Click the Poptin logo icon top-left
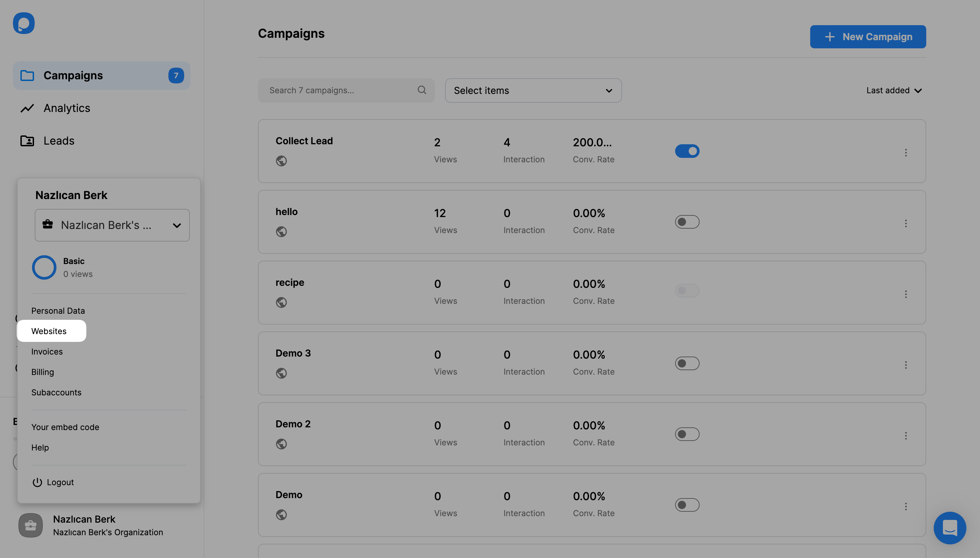 (x=23, y=23)
